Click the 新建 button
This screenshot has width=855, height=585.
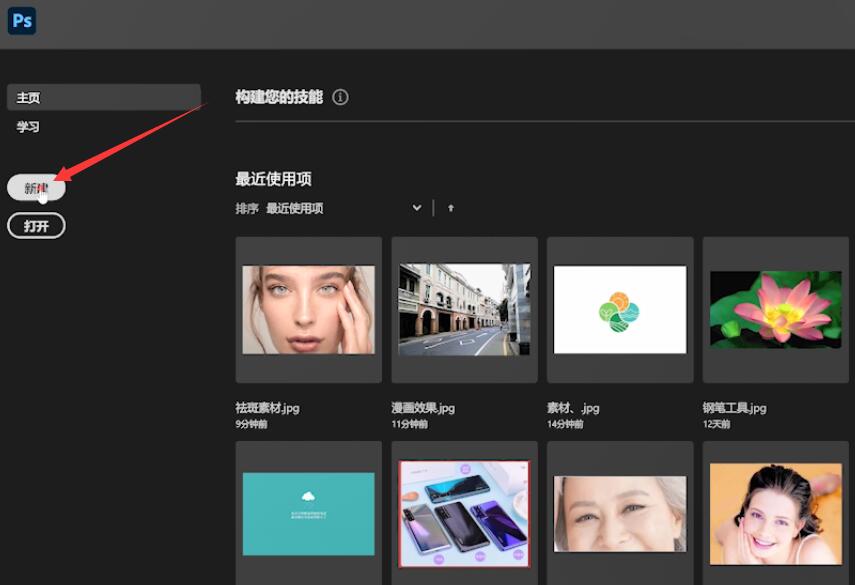(x=36, y=188)
